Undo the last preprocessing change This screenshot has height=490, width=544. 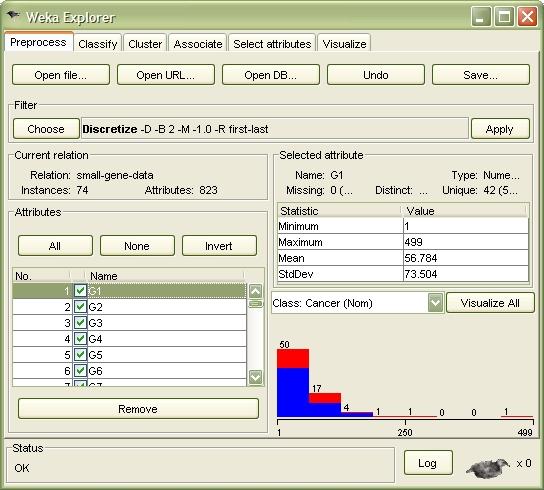pyautogui.click(x=376, y=75)
